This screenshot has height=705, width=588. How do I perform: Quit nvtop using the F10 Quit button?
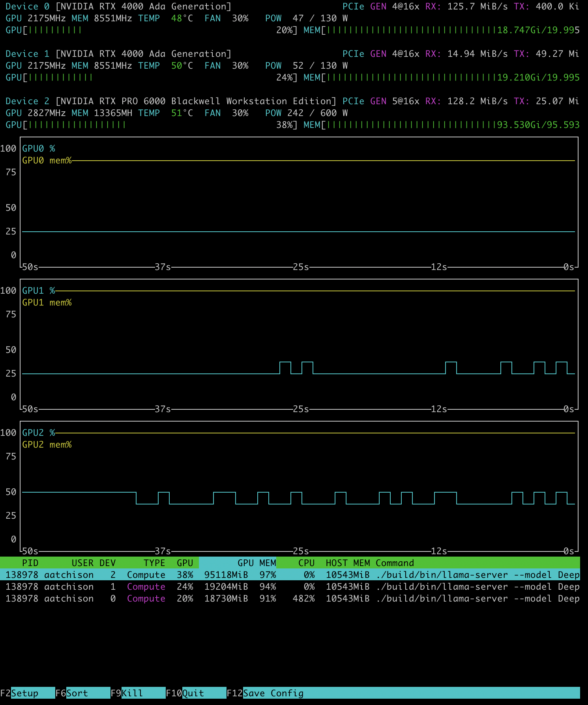pyautogui.click(x=193, y=693)
